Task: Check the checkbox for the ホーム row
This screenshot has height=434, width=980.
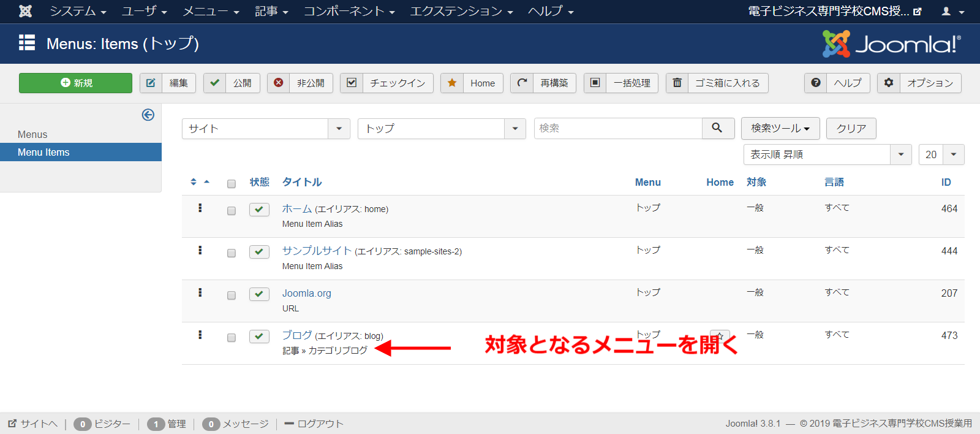Action: [x=232, y=211]
